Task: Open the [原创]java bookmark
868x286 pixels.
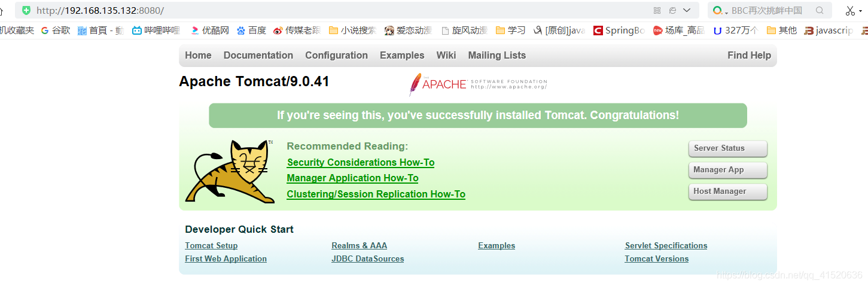Action: point(559,30)
